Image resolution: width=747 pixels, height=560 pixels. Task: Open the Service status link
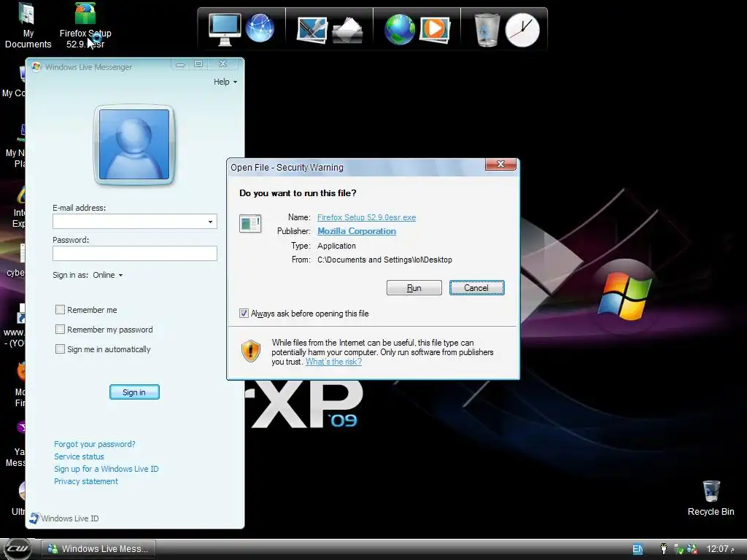click(79, 456)
